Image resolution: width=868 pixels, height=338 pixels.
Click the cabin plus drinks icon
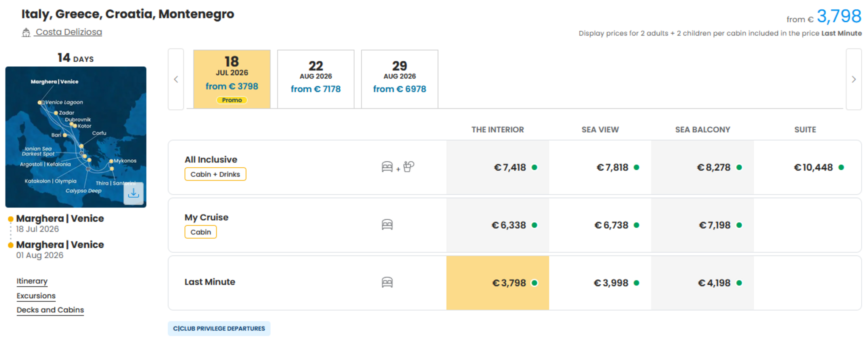[x=398, y=167]
